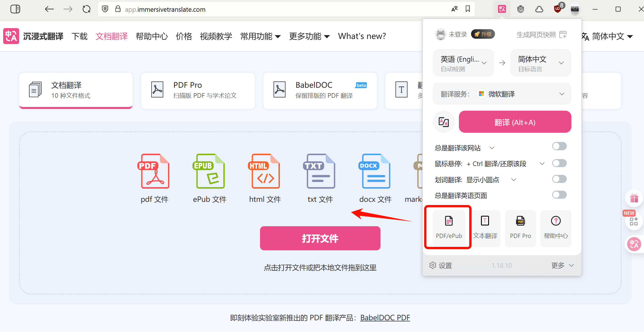Select the BabelDOC beta tab card

tap(320, 90)
